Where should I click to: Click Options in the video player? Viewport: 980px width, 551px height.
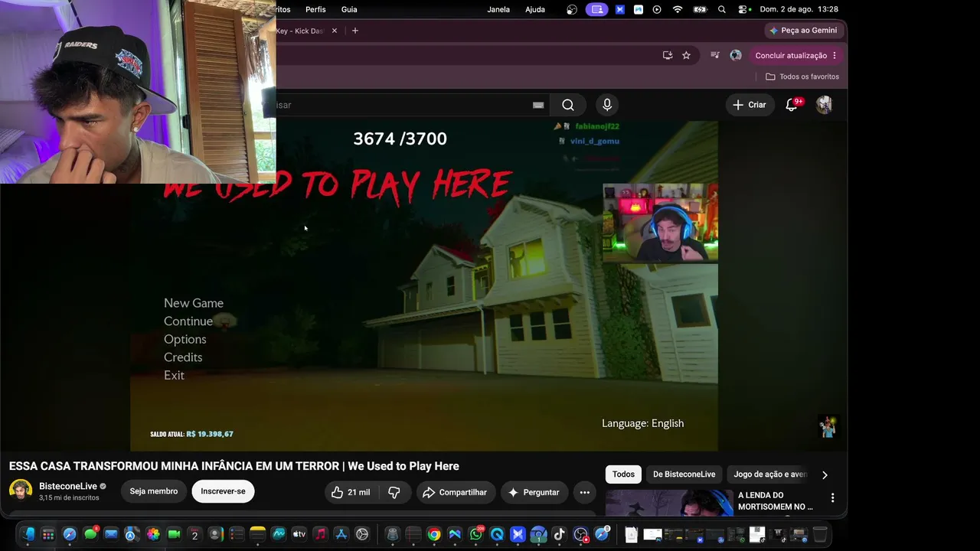pyautogui.click(x=185, y=339)
